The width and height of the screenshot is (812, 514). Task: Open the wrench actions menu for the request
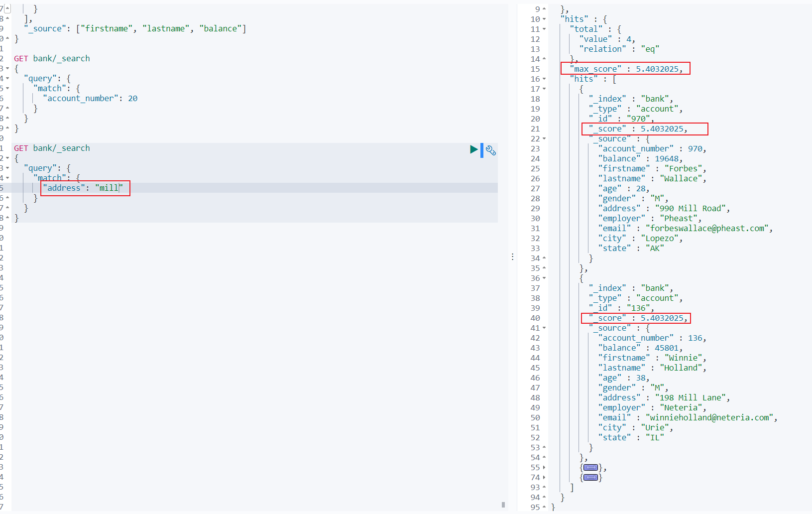(x=491, y=150)
